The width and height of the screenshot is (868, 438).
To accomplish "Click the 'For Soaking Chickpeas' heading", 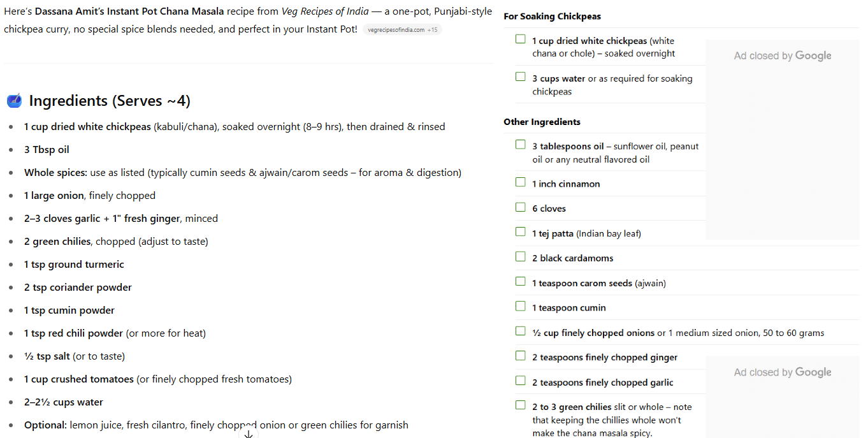I will coord(552,17).
